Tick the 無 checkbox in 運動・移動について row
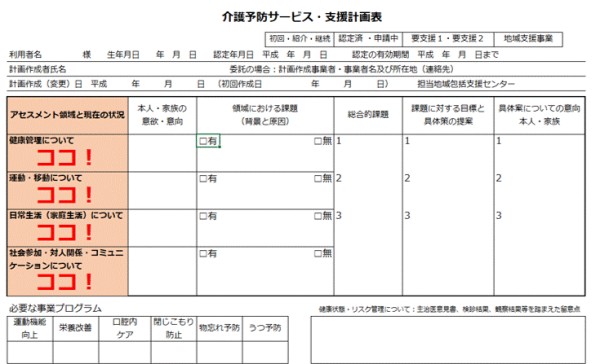The height and width of the screenshot is (364, 600). 318,179
